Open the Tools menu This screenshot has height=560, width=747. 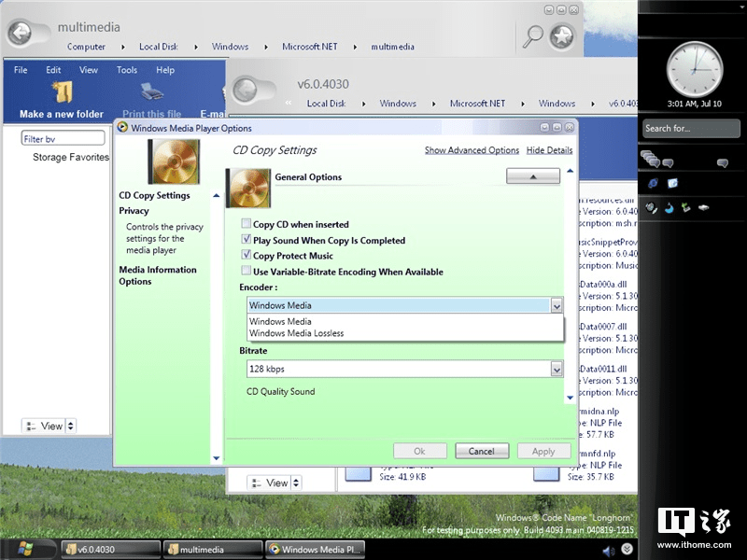[127, 69]
